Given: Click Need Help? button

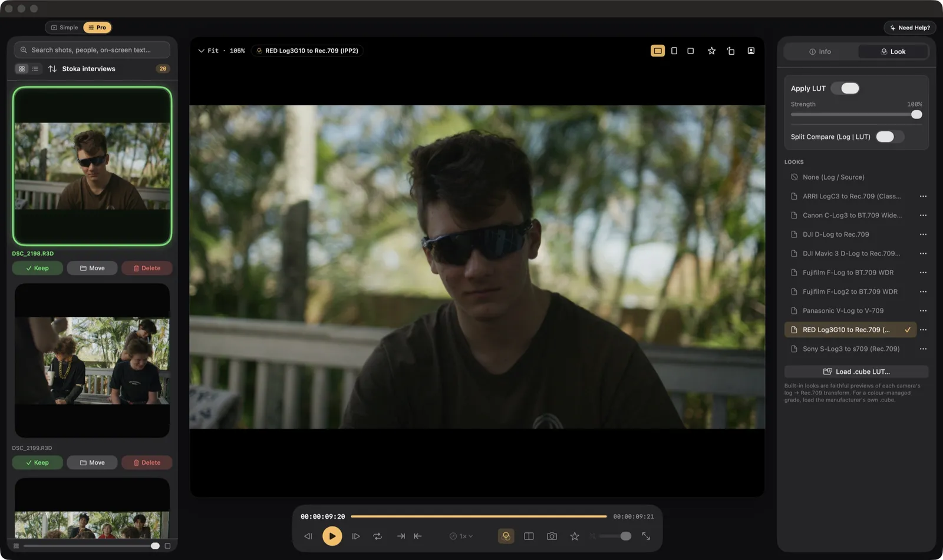Looking at the screenshot, I should tap(909, 28).
